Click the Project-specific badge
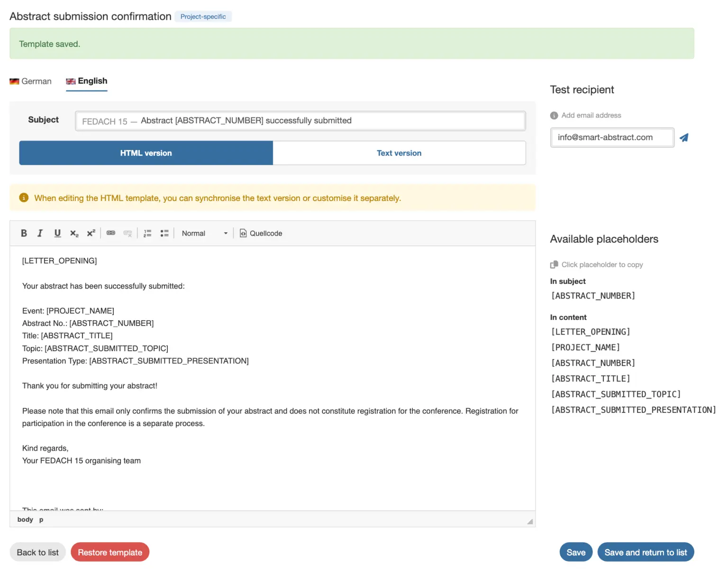This screenshot has width=728, height=571. coord(203,17)
